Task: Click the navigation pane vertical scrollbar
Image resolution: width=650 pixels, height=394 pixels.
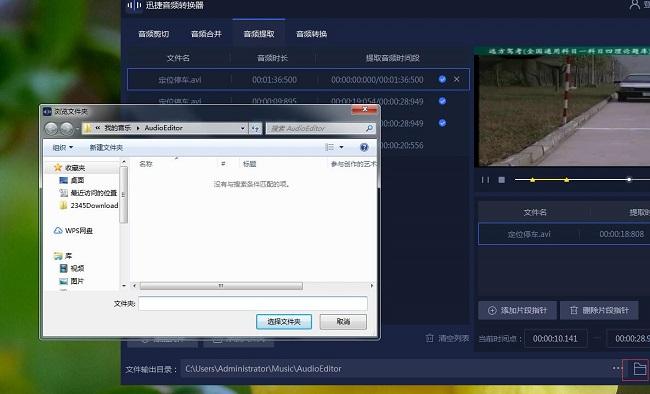Action: tap(124, 194)
